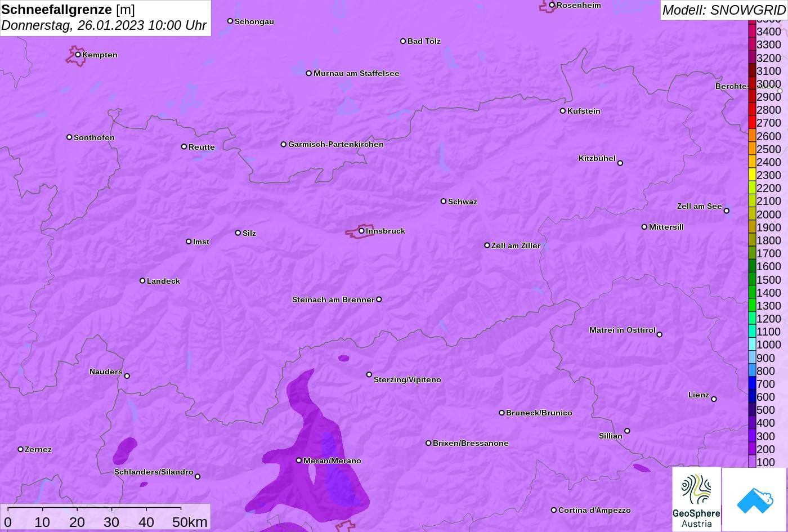788x532 pixels.
Task: Click the date Donnerstag, 26.01.2023 10:00 Uhr
Action: [x=104, y=26]
